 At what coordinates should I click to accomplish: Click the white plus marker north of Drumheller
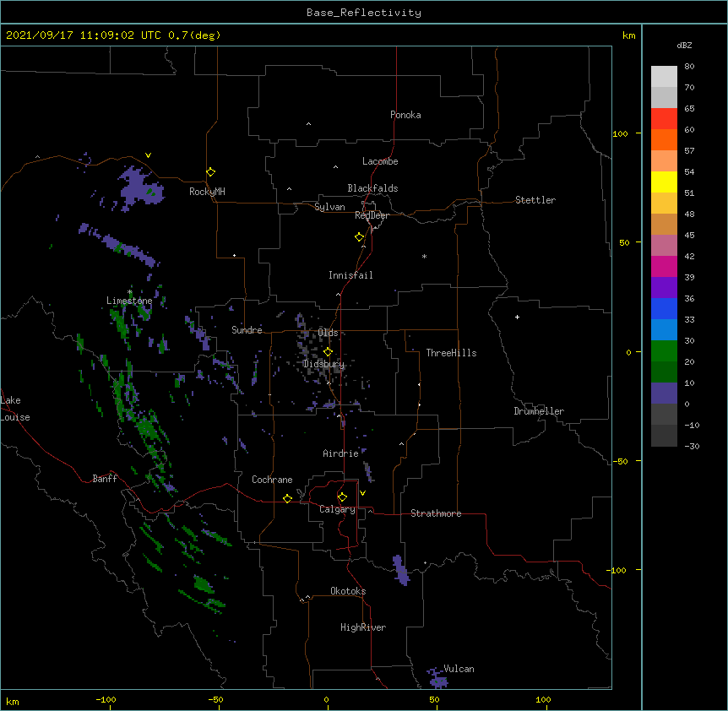517,317
